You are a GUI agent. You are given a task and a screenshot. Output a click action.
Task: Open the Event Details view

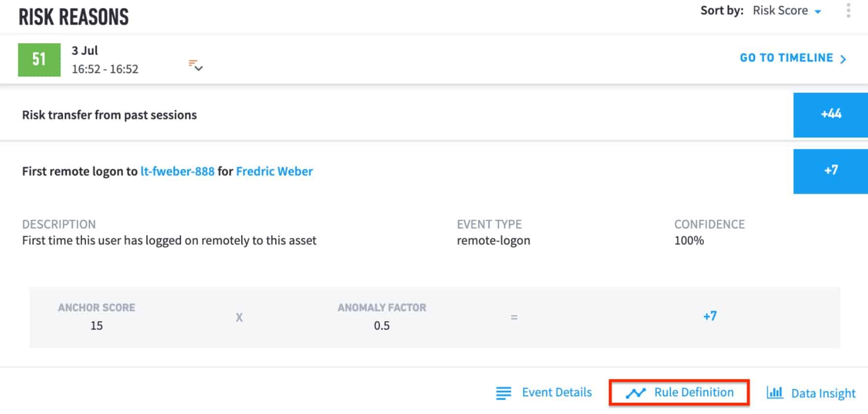click(544, 393)
